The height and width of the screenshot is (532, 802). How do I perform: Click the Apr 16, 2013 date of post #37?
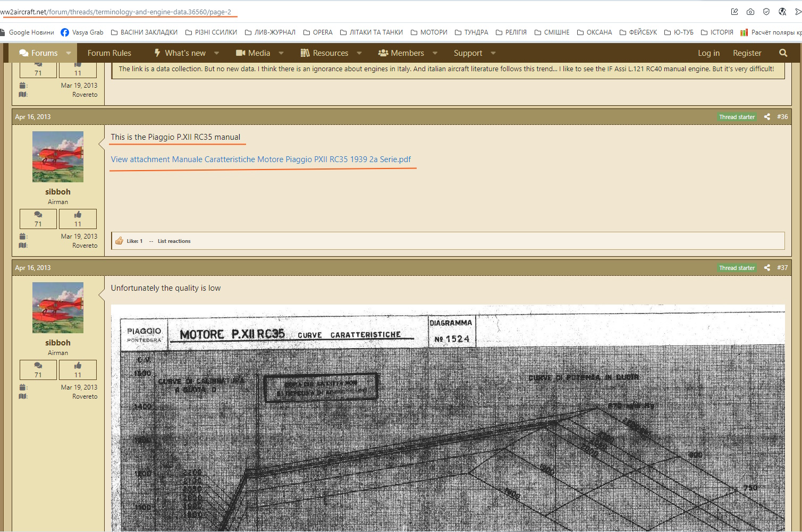pos(33,268)
